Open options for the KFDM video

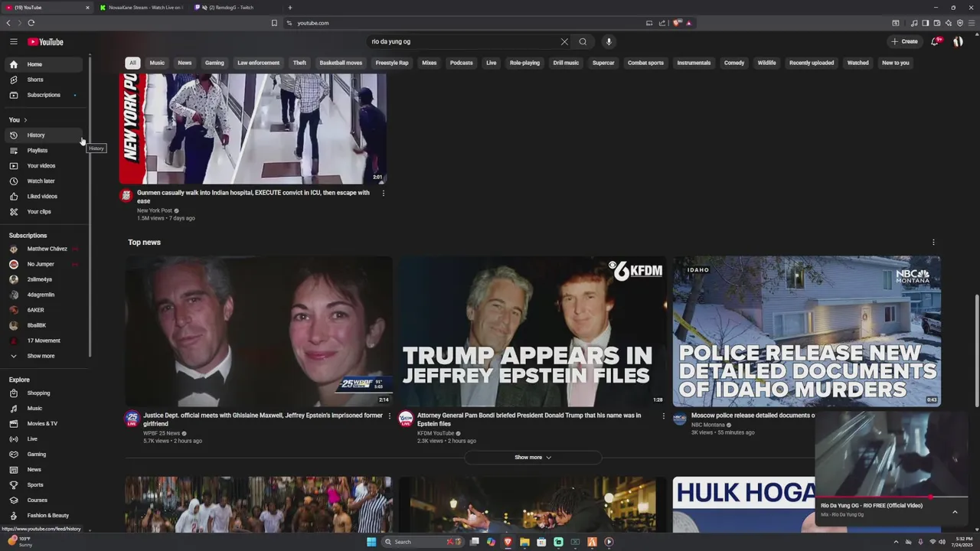pos(664,416)
